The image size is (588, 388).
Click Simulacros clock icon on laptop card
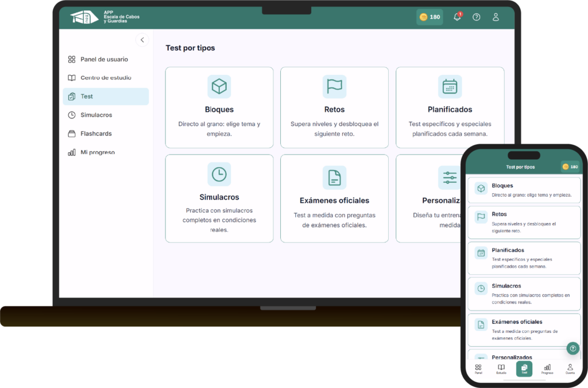pyautogui.click(x=219, y=174)
